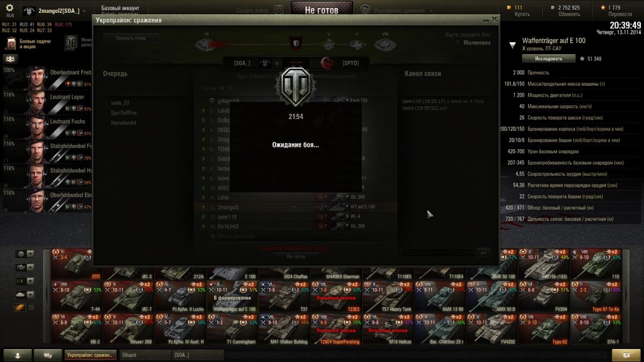This screenshot has width=644, height=362.
Task: Click the chat message input field
Action: click(x=438, y=252)
